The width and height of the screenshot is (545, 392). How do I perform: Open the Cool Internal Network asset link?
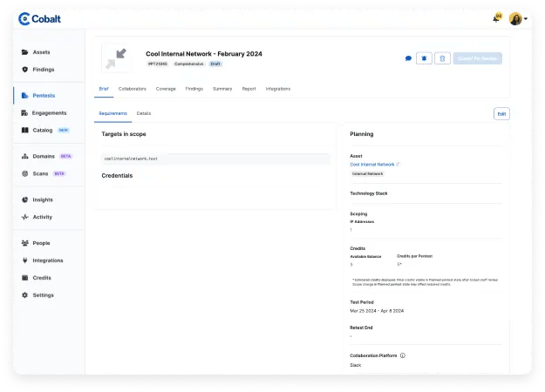click(x=372, y=164)
